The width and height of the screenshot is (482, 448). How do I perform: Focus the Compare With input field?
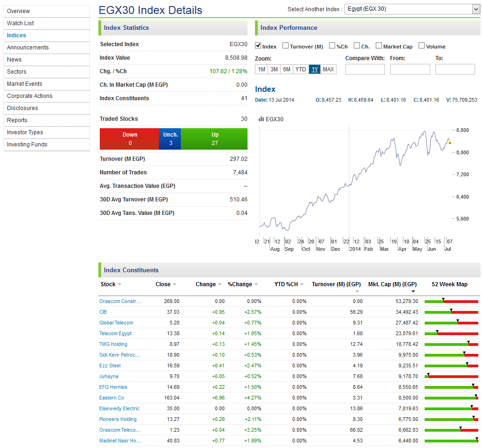[x=365, y=69]
